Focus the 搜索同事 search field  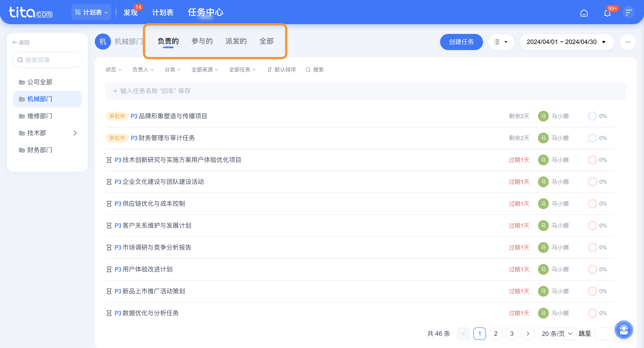pyautogui.click(x=47, y=60)
